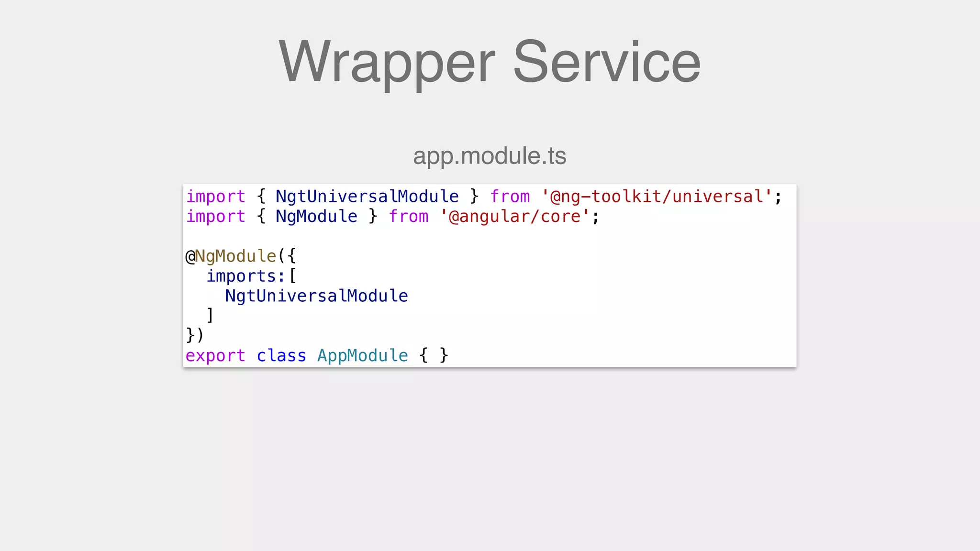This screenshot has width=980, height=551.
Task: Click the '@angular/core' import path string
Action: click(x=514, y=217)
